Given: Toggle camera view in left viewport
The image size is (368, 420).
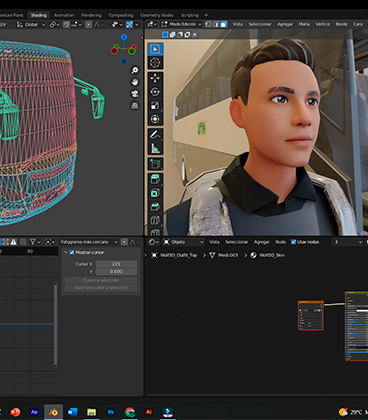Looking at the screenshot, I should tap(134, 94).
